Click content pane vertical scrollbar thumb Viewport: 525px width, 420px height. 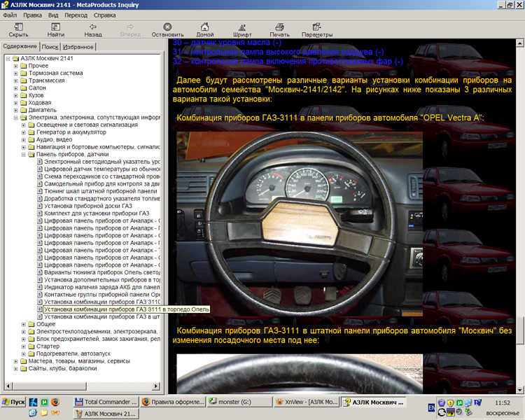519,330
